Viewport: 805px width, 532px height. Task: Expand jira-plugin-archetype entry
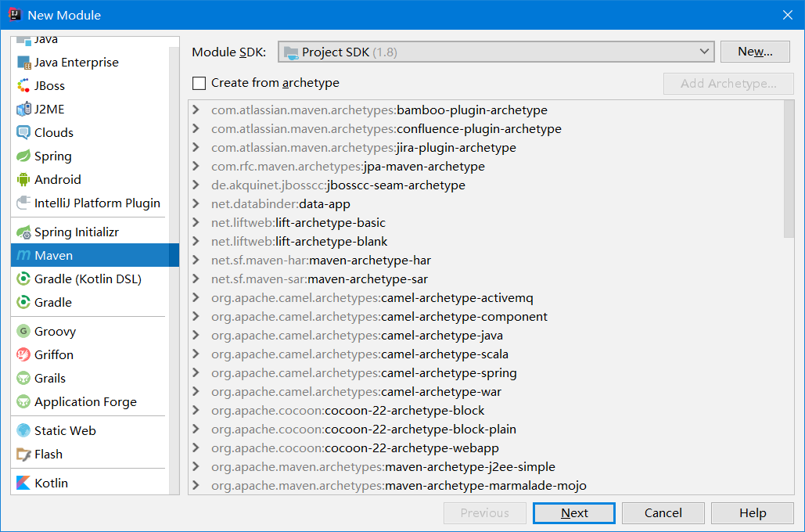[196, 147]
